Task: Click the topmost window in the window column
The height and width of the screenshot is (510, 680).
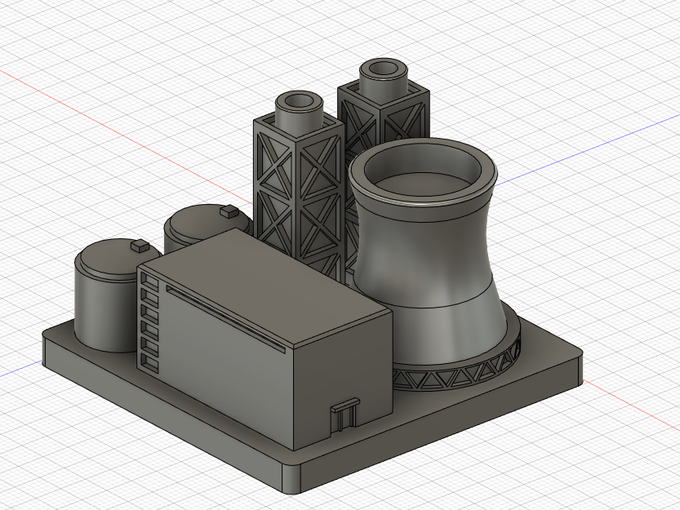Action: [x=150, y=280]
